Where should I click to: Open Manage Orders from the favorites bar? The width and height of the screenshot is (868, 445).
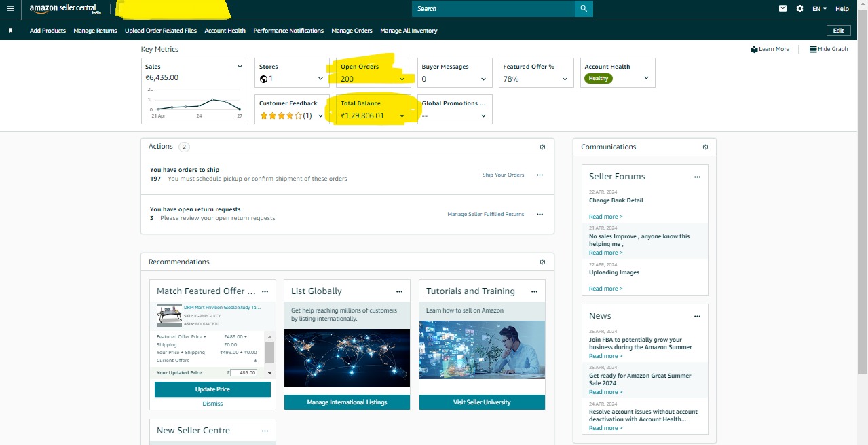click(x=352, y=31)
